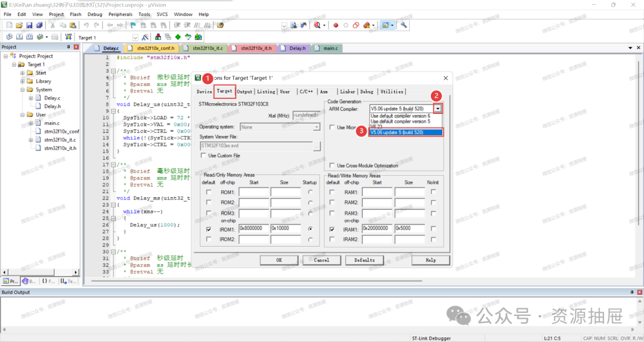Viewport: 644px width, 342px height.
Task: Choose V5.06 update 5 (build 528) in list
Action: (x=406, y=132)
